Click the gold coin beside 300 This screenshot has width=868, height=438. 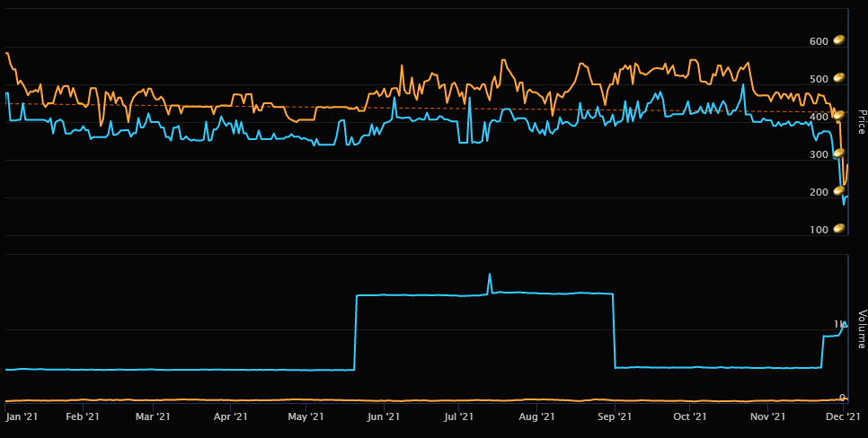pos(838,153)
